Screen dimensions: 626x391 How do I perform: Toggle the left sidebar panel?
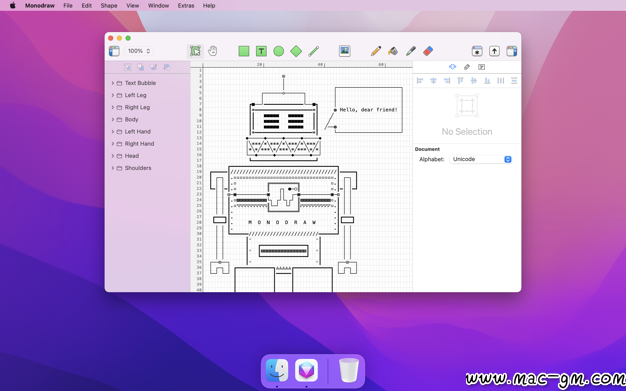click(x=114, y=51)
